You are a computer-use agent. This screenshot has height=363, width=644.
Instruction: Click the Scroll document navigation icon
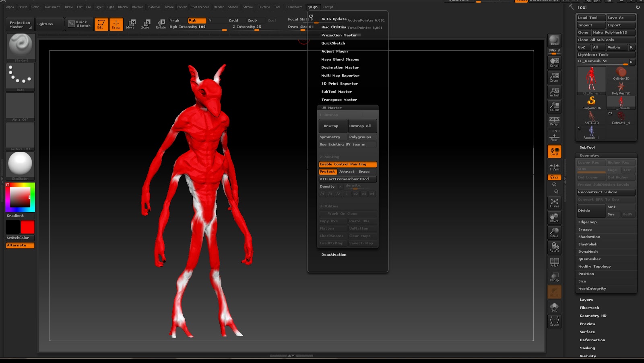[x=554, y=62]
